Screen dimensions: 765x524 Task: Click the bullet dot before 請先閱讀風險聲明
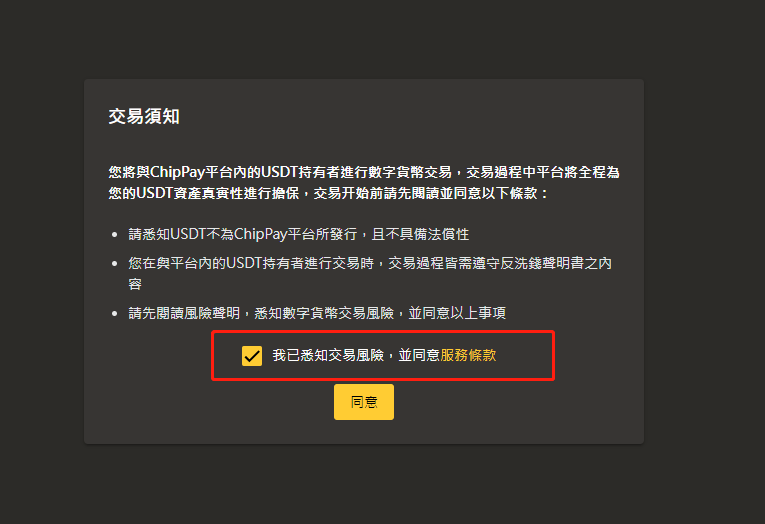[115, 313]
